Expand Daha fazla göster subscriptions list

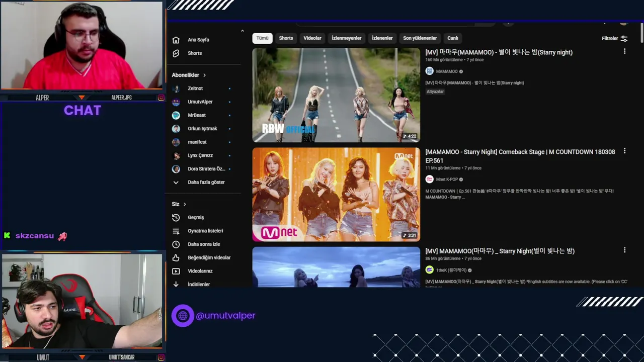tap(199, 183)
